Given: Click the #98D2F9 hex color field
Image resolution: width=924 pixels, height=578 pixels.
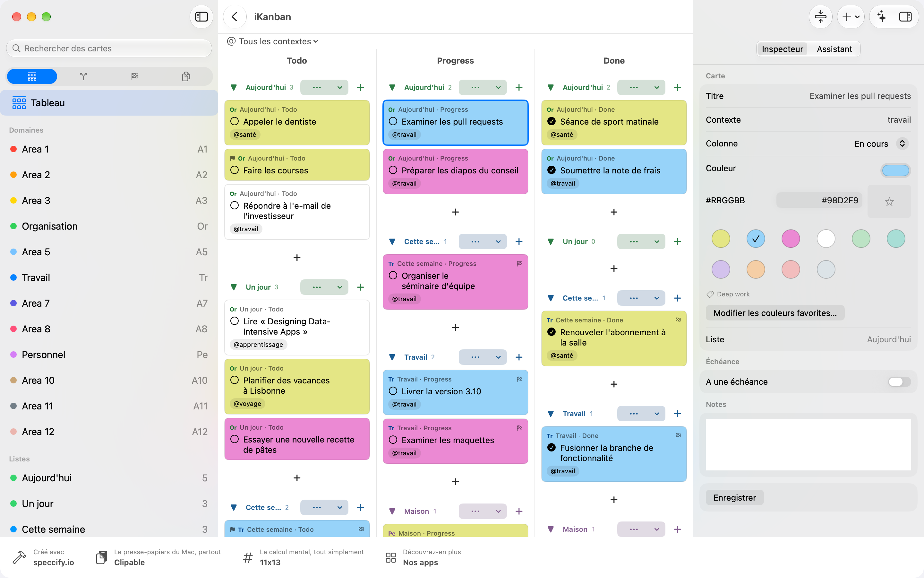Looking at the screenshot, I should tap(819, 200).
